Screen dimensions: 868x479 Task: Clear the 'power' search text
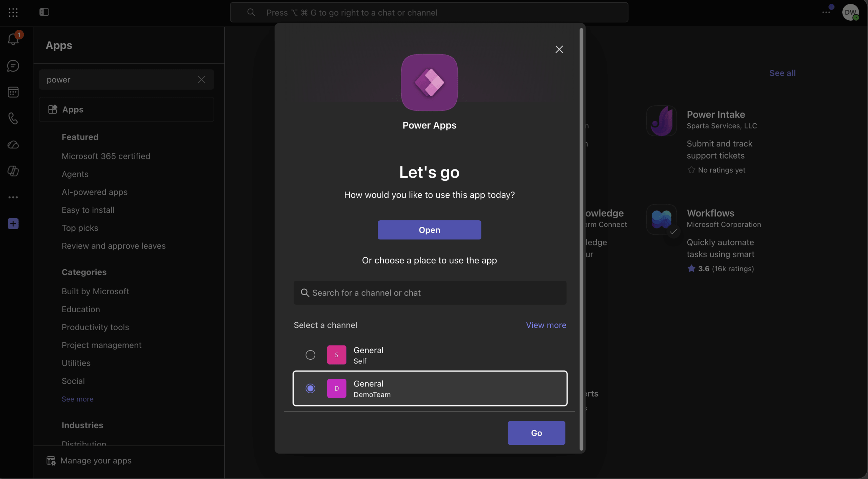tap(201, 80)
